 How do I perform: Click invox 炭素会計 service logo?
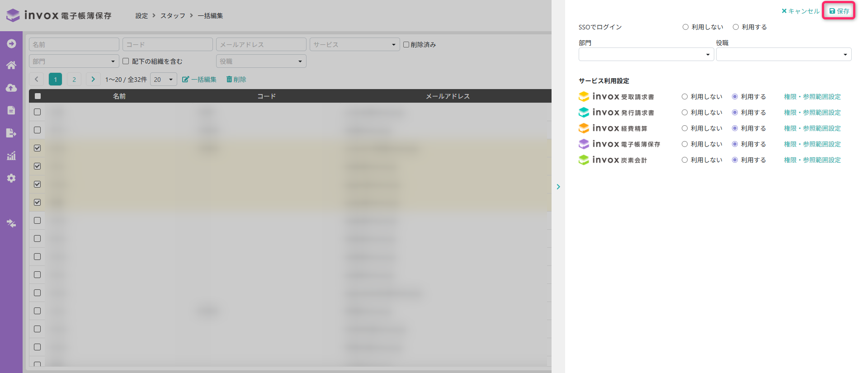pyautogui.click(x=613, y=160)
